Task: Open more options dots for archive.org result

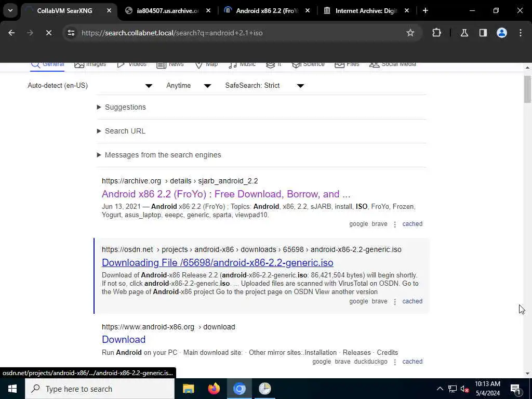Action: [x=395, y=224]
